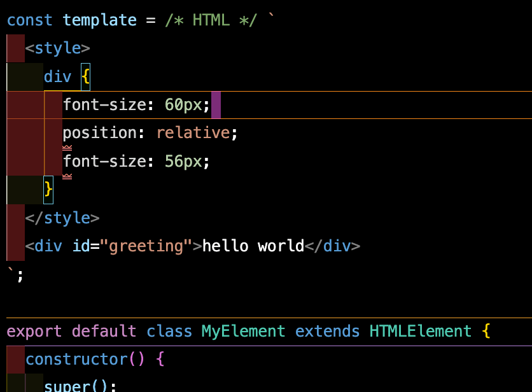Click the 'export' keyword
The width and height of the screenshot is (532, 392).
pyautogui.click(x=34, y=332)
